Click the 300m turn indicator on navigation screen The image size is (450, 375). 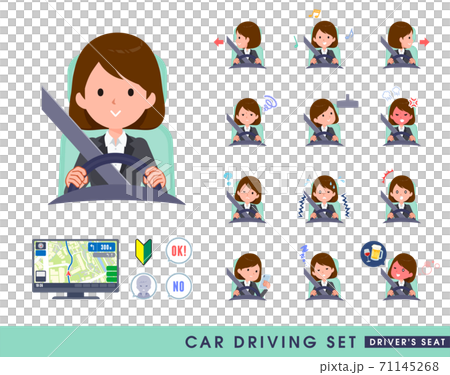[x=102, y=247]
